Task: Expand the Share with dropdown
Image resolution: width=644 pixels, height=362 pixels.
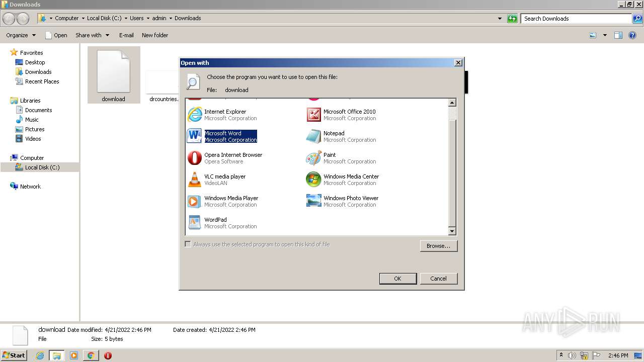Action: pos(93,35)
